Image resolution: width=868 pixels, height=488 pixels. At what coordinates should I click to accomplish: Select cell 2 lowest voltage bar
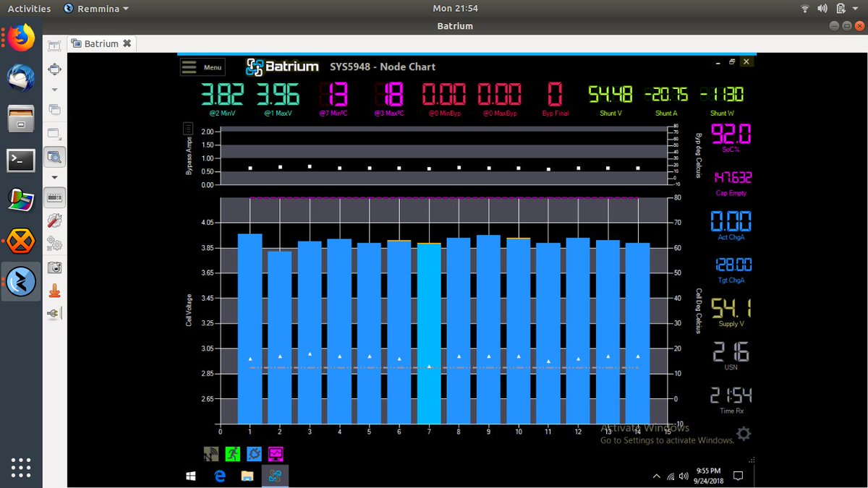[280, 338]
